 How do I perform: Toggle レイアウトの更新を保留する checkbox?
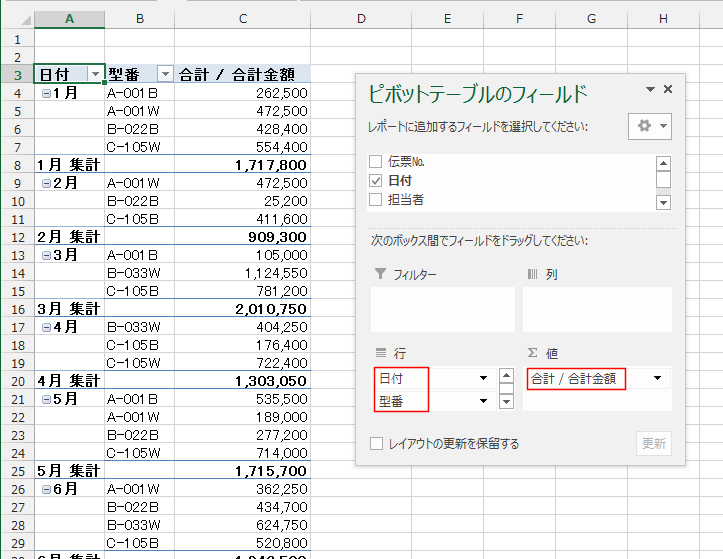tap(376, 444)
